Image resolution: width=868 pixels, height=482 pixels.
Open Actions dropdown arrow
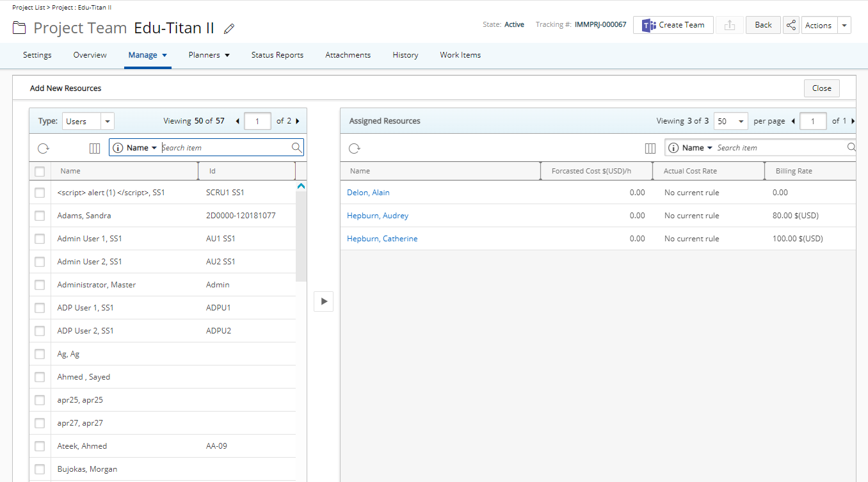tap(844, 25)
